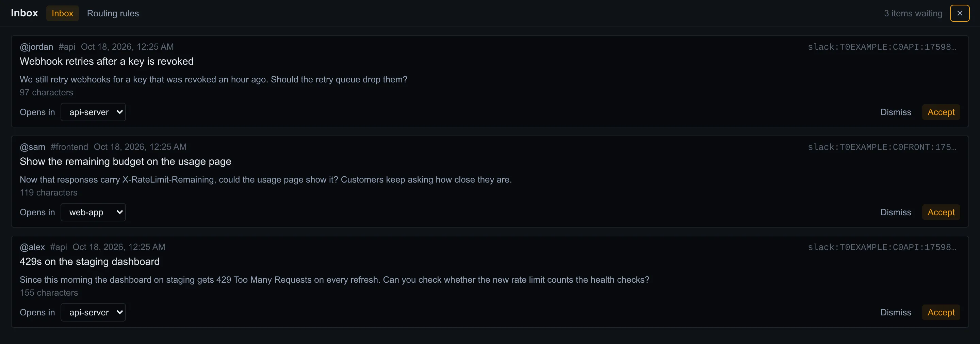The width and height of the screenshot is (980, 344).
Task: Dismiss the Webhook retries item
Action: [x=896, y=112]
